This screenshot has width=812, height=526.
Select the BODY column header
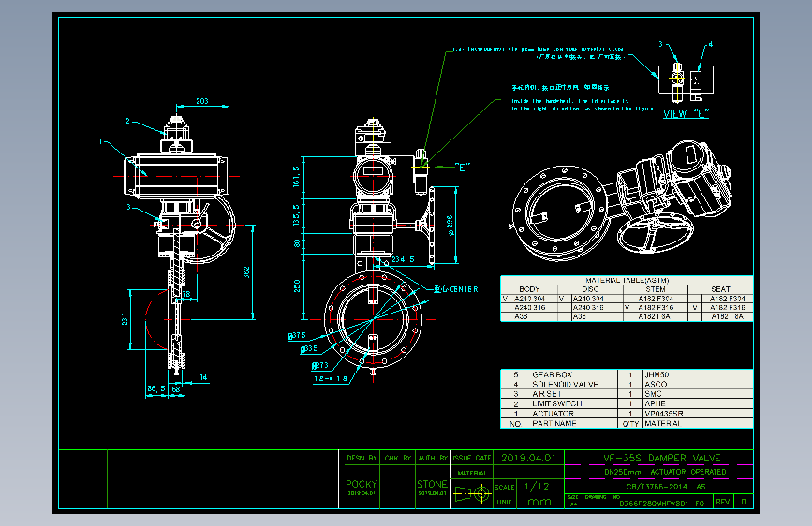coord(529,289)
